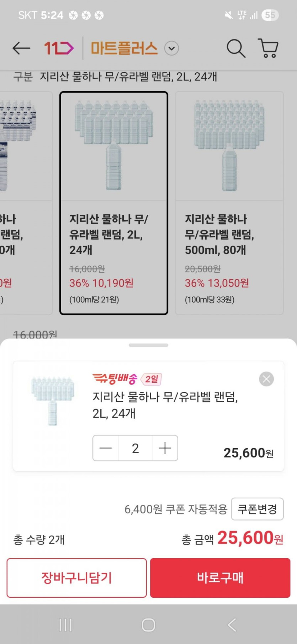Tap the bottom sheet drag handle
The height and width of the screenshot is (644, 297).
point(148,345)
